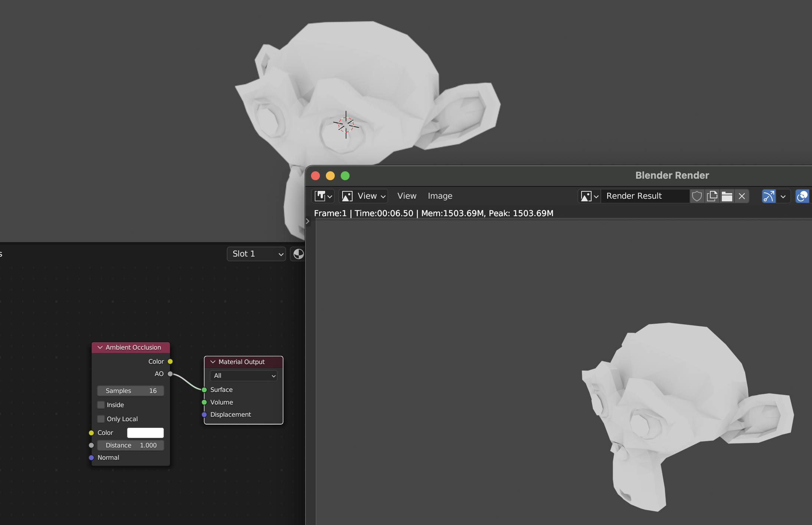The width and height of the screenshot is (812, 525).
Task: Open the editor type selector in Blender Render
Action: [323, 196]
